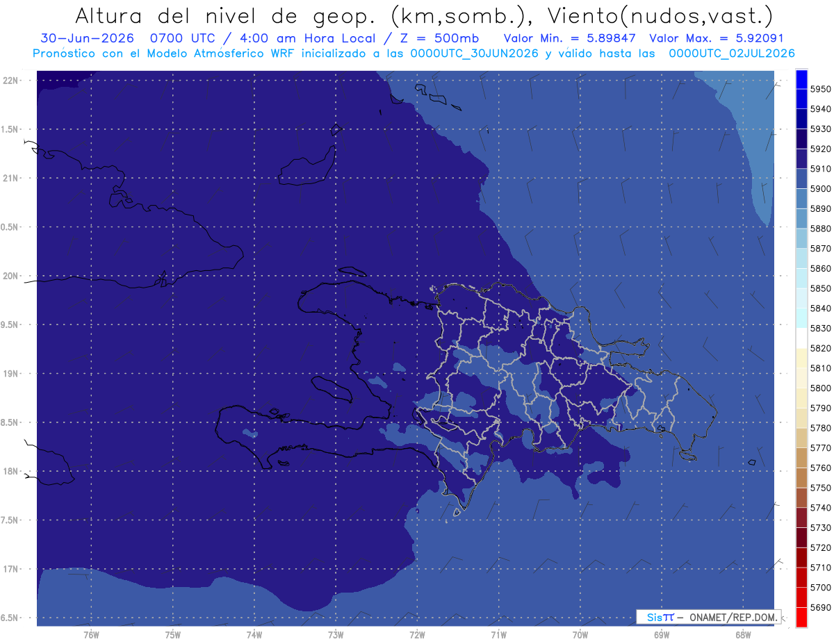
Task: Select the color swatch between 5900 and 5910
Action: (801, 179)
